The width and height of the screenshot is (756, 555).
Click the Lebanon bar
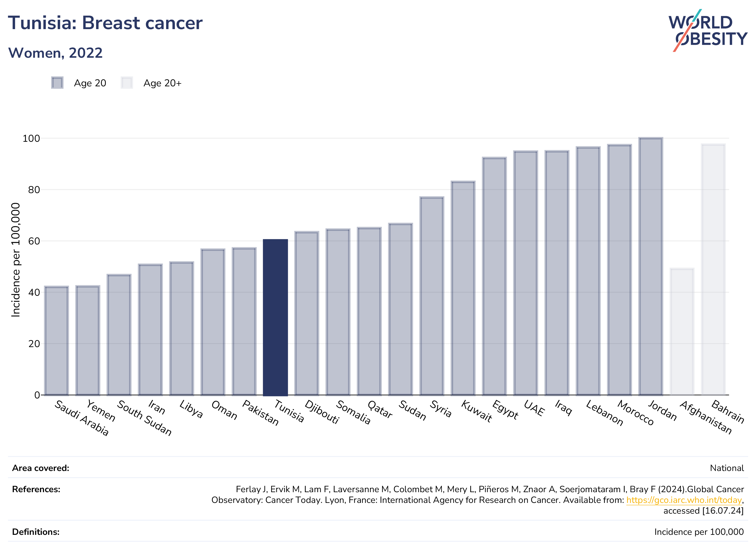588,271
